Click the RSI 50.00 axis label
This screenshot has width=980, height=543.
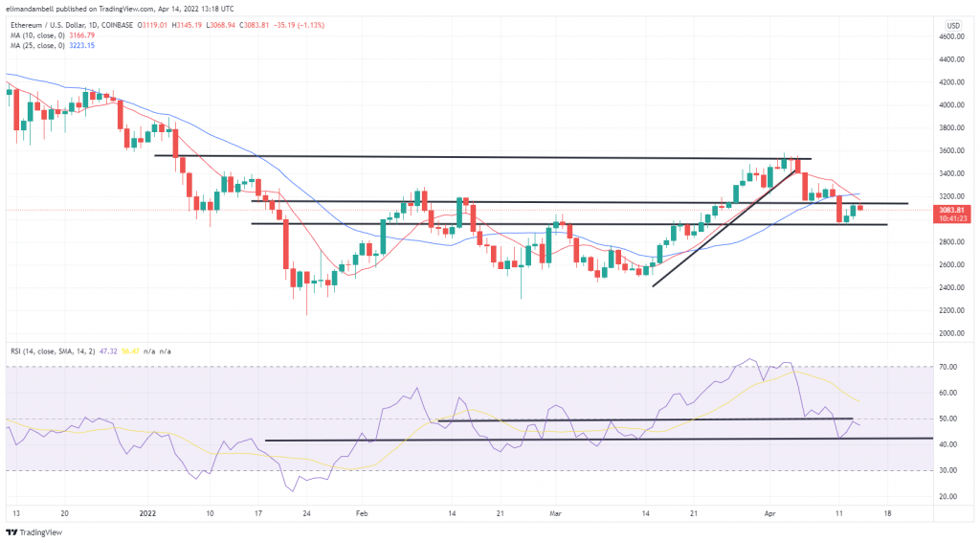(948, 419)
